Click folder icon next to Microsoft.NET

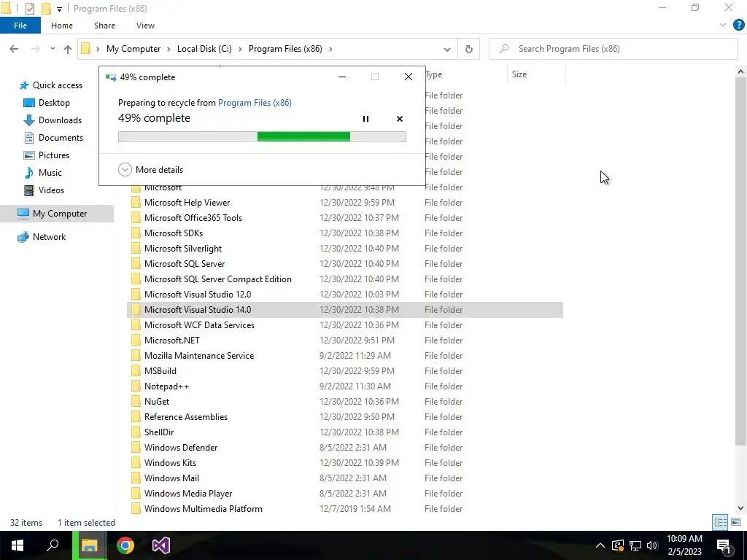coord(136,340)
